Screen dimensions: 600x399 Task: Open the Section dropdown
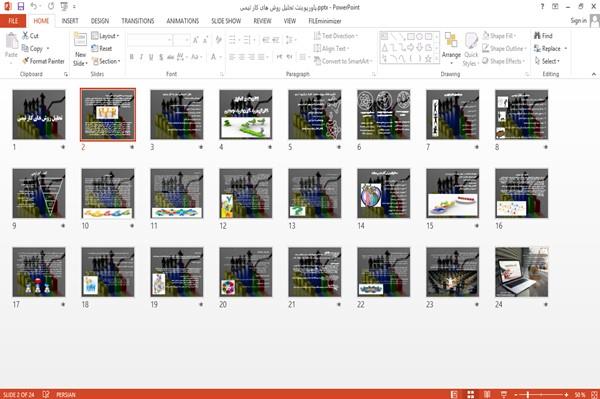point(106,61)
